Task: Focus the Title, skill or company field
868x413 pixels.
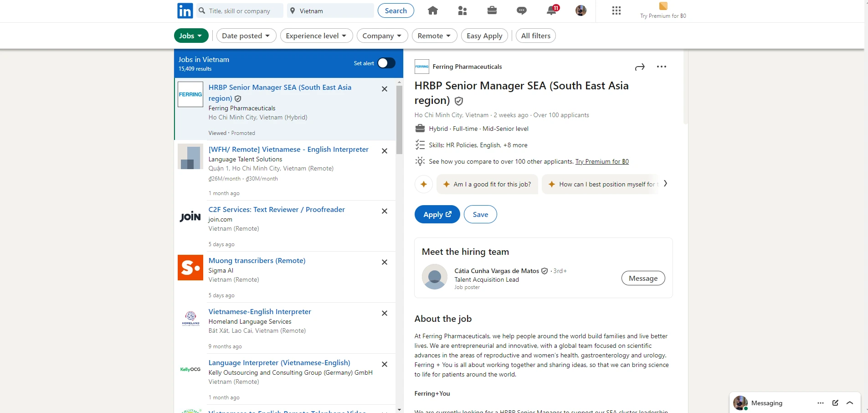Action: (x=240, y=10)
